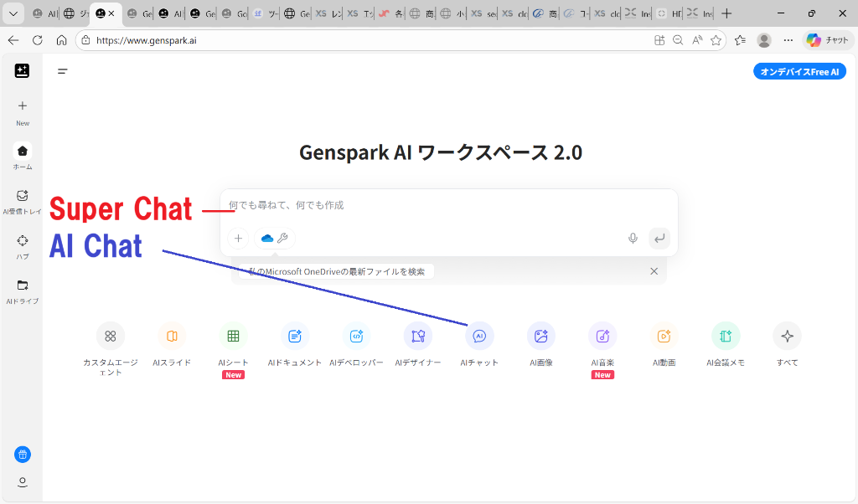Open カスタムエージェント
The width and height of the screenshot is (858, 504).
point(110,336)
